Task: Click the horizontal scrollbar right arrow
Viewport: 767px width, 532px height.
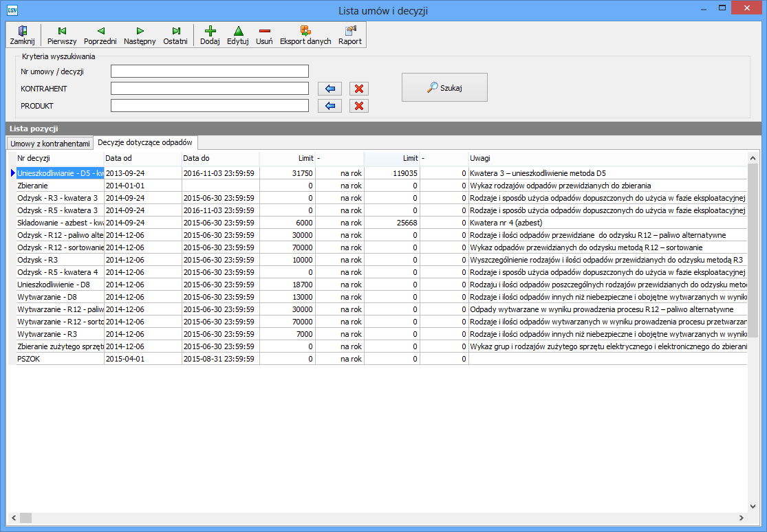Action: (x=742, y=518)
